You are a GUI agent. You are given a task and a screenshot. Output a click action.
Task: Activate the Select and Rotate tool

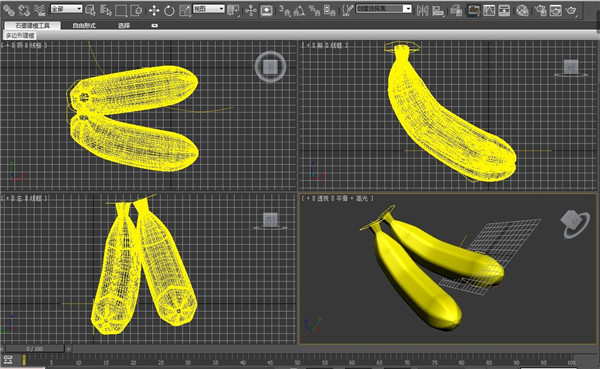point(169,10)
